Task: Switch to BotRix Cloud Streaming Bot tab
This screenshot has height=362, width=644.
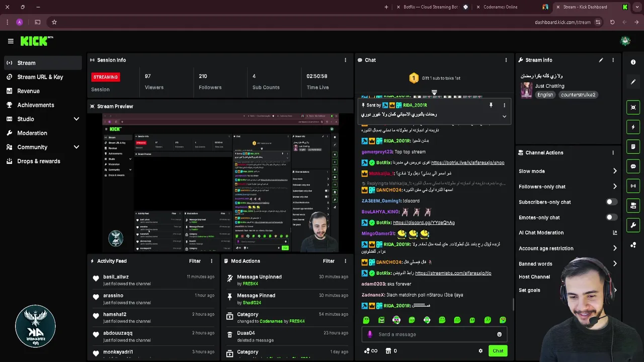Action: click(431, 7)
